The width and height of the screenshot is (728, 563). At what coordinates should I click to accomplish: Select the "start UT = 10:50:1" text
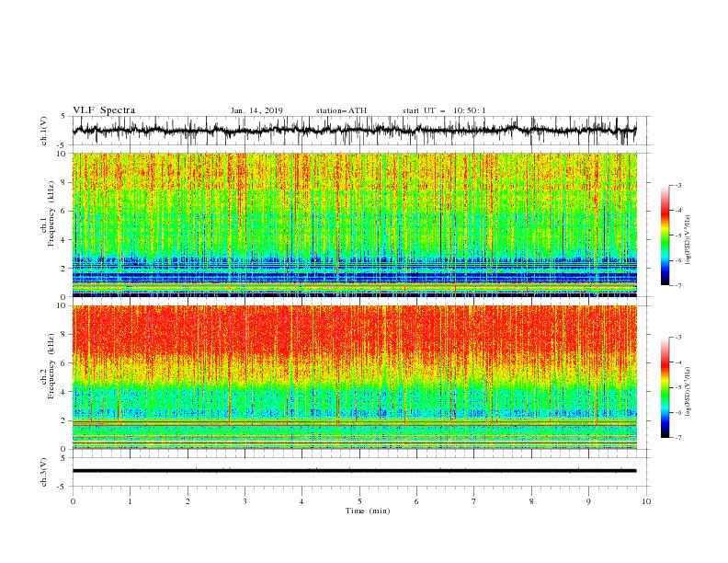point(444,110)
